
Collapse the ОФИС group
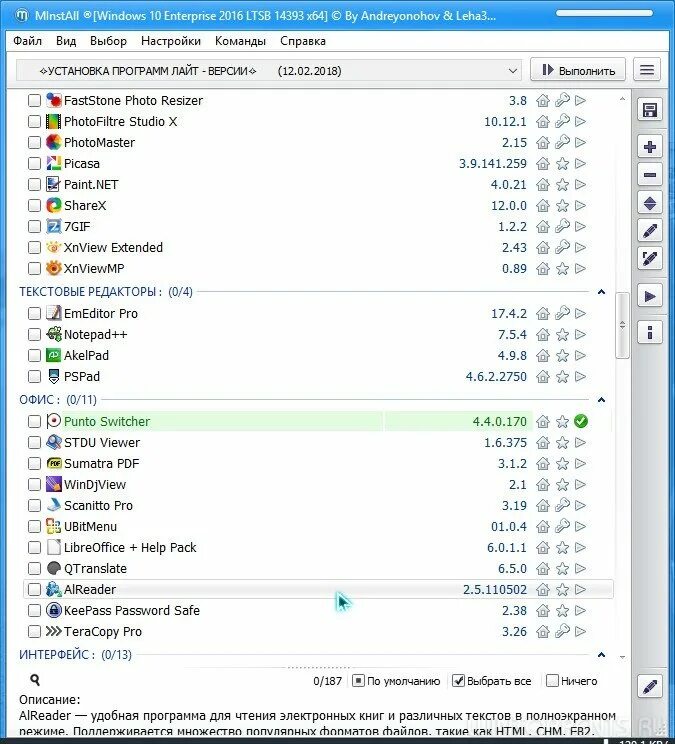[x=601, y=400]
